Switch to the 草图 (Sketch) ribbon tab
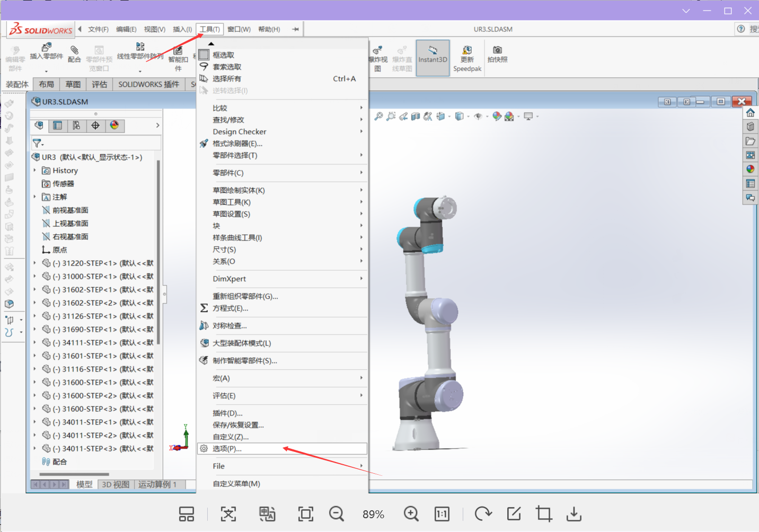Viewport: 759px width, 532px height. (73, 84)
